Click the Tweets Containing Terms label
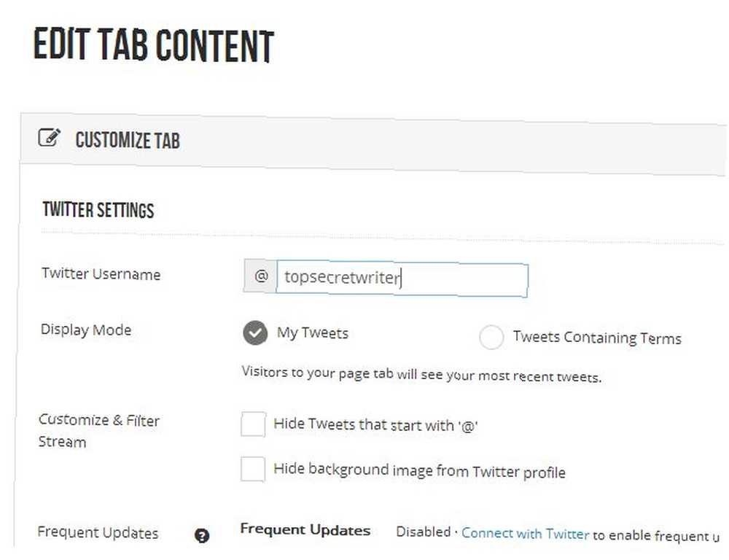This screenshot has height=560, width=729. click(x=597, y=338)
